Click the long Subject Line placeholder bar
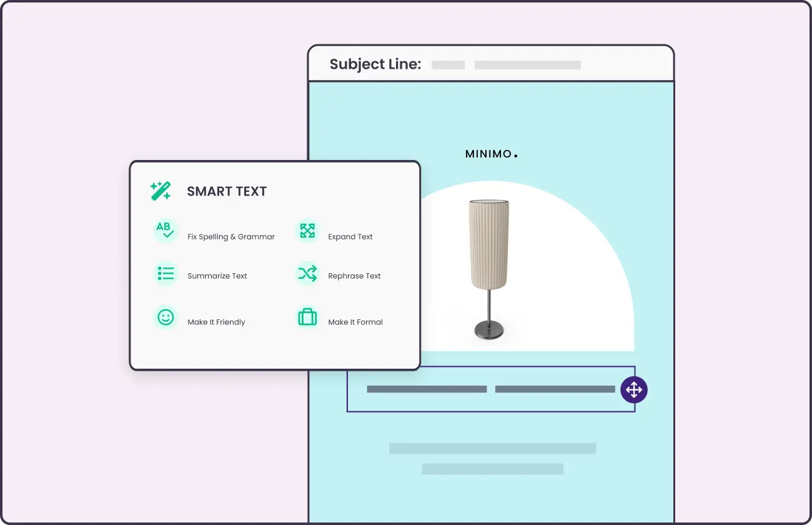 [528, 65]
